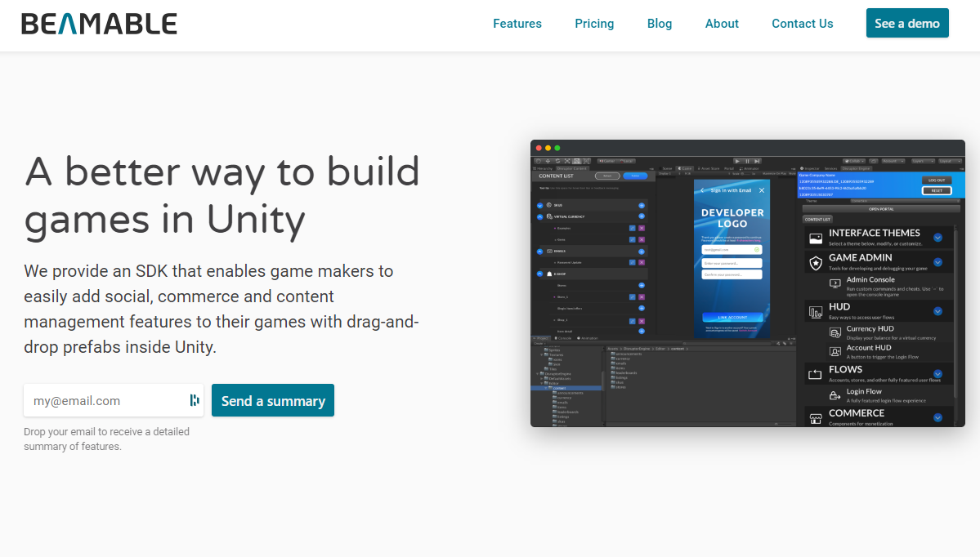Toggle Center pivot mode in Unity toolbar
Image resolution: width=980 pixels, height=557 pixels.
pos(606,161)
